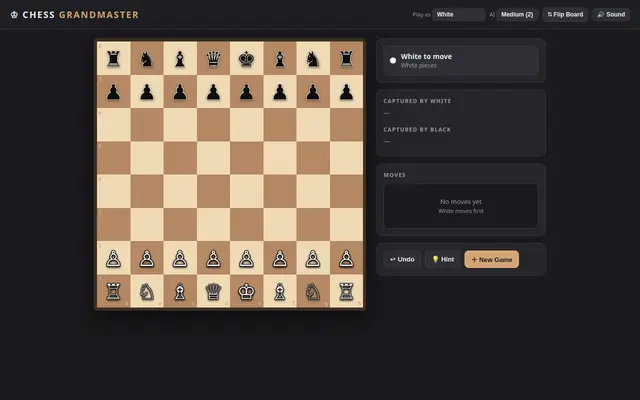The width and height of the screenshot is (640, 400).
Task: Click the empty e4 square
Action: 247,191
